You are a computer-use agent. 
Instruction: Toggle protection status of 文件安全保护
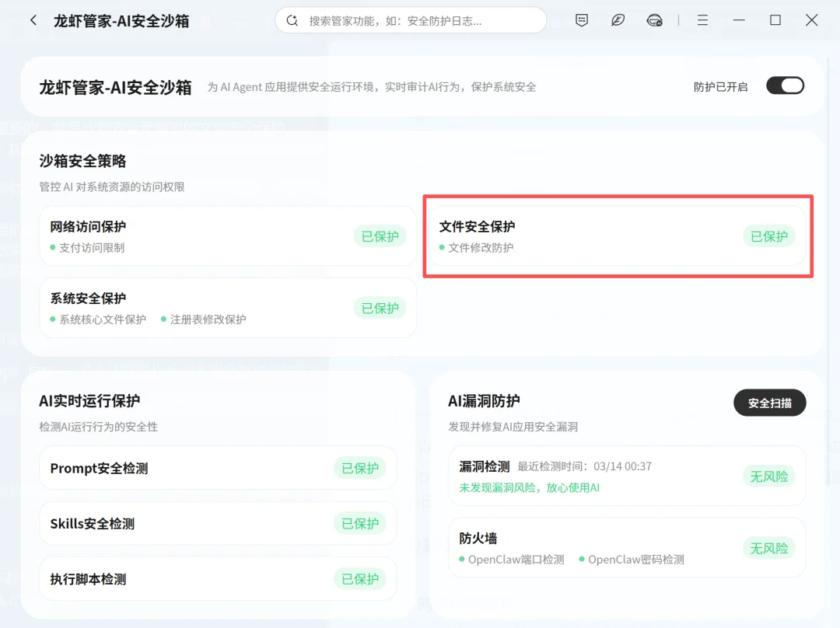tap(768, 237)
